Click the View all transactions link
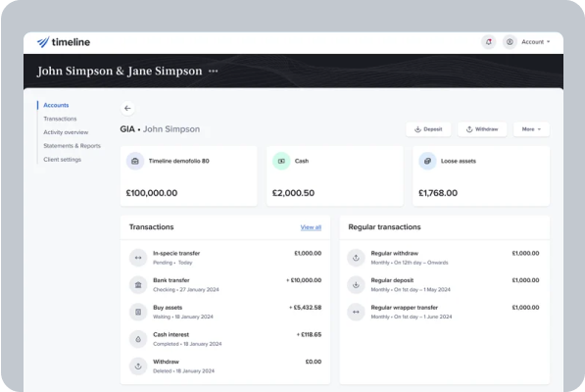 pyautogui.click(x=311, y=227)
